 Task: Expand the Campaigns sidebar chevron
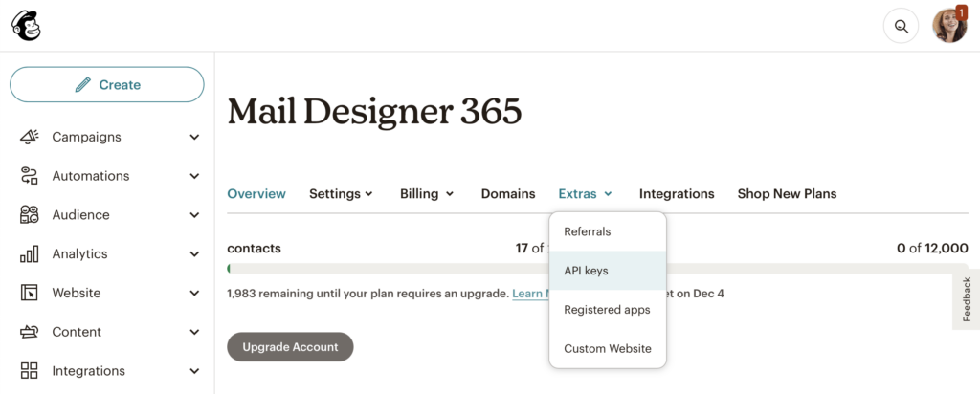(194, 137)
